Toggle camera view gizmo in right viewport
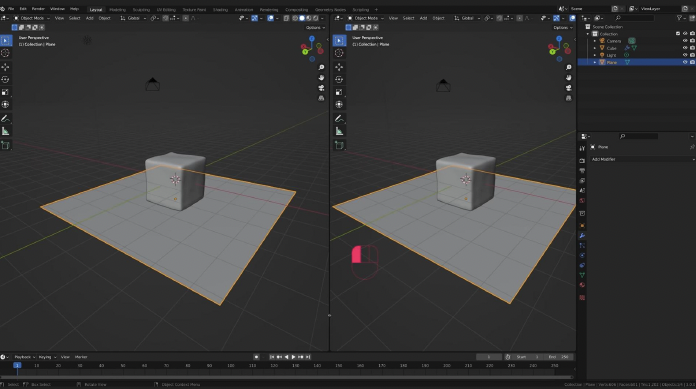The height and width of the screenshot is (389, 696). 569,88
